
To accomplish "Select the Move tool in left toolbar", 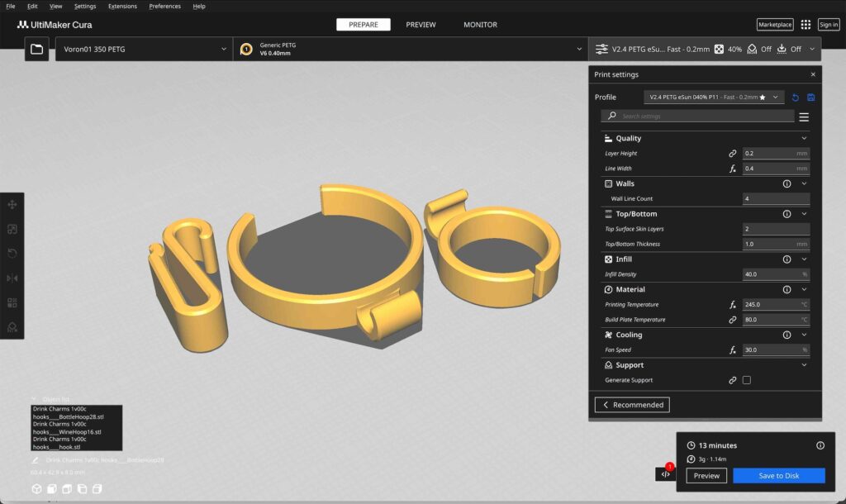I will click(x=12, y=205).
